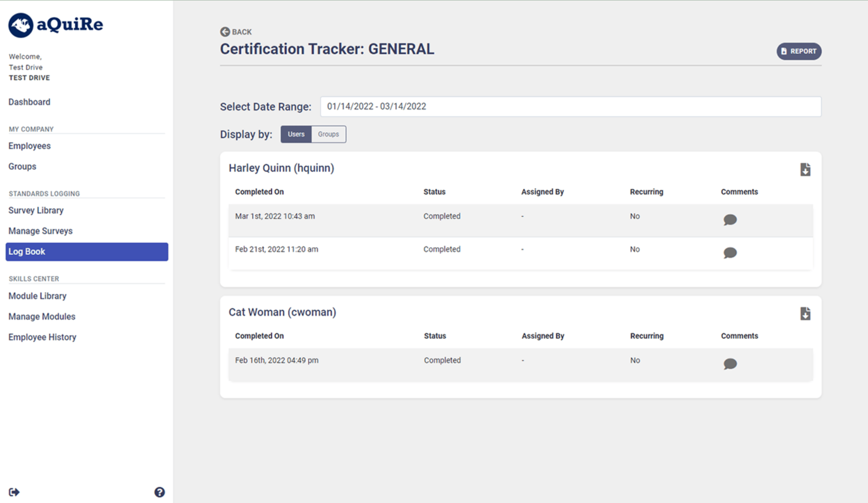868x503 pixels.
Task: Click the back arrow icon
Action: click(x=224, y=32)
